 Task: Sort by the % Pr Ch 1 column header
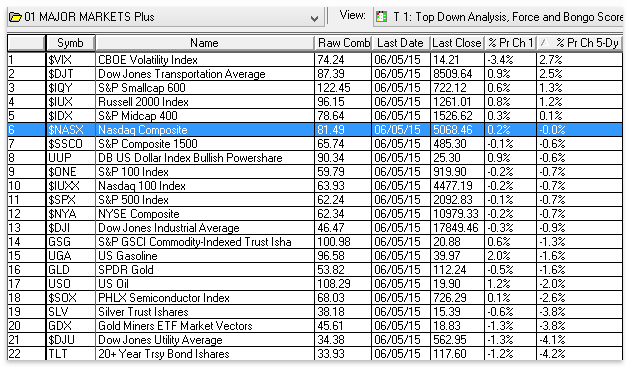point(510,43)
